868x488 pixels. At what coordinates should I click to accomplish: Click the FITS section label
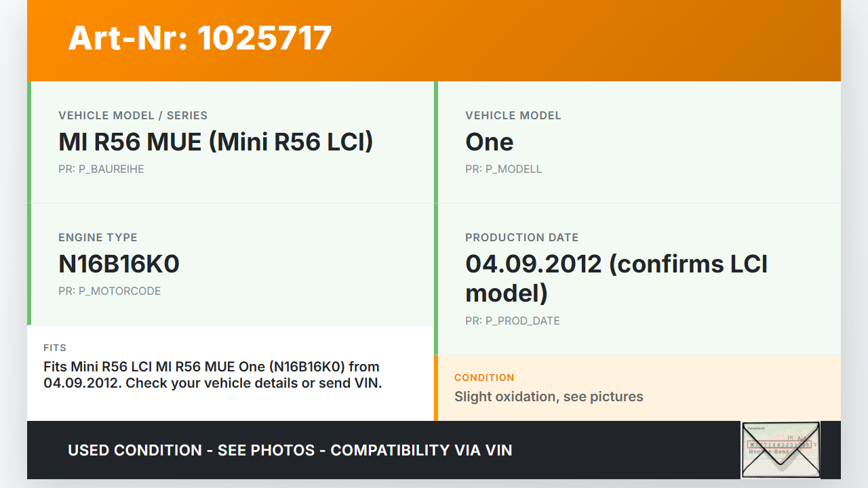coord(55,348)
